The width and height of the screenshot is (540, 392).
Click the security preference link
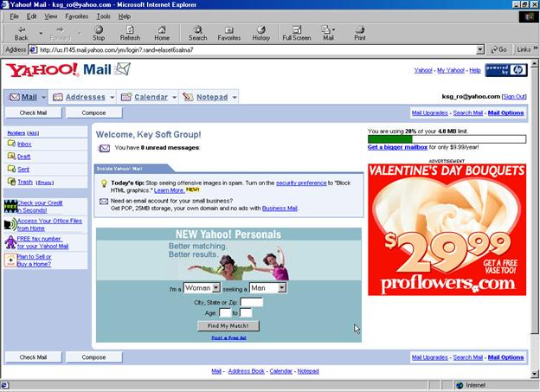coord(301,183)
